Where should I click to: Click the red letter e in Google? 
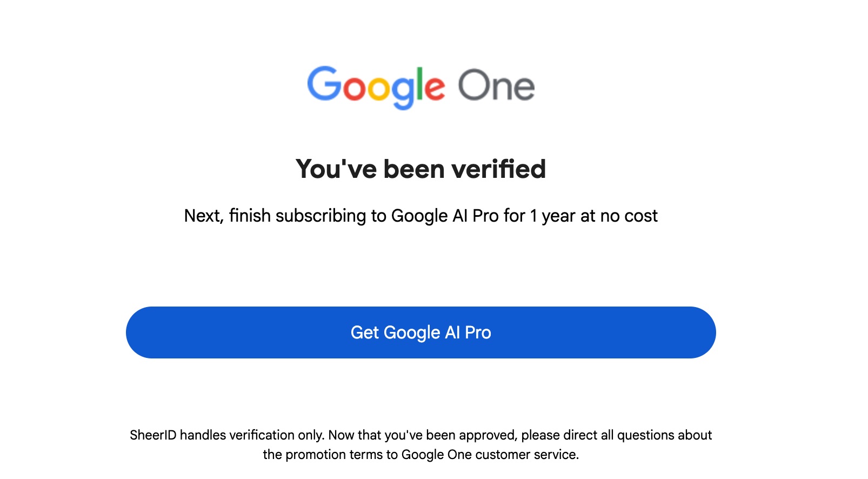pyautogui.click(x=435, y=89)
